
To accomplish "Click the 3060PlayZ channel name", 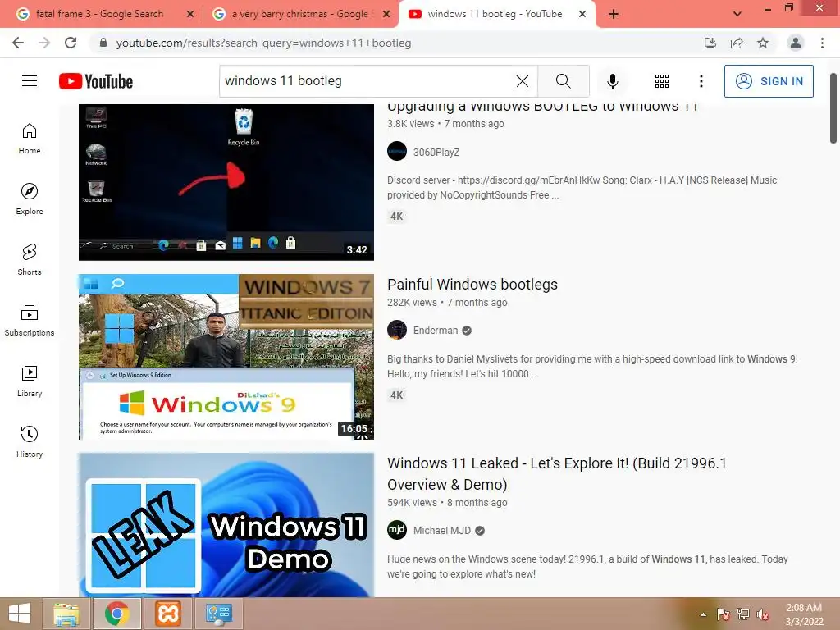I will click(x=436, y=152).
